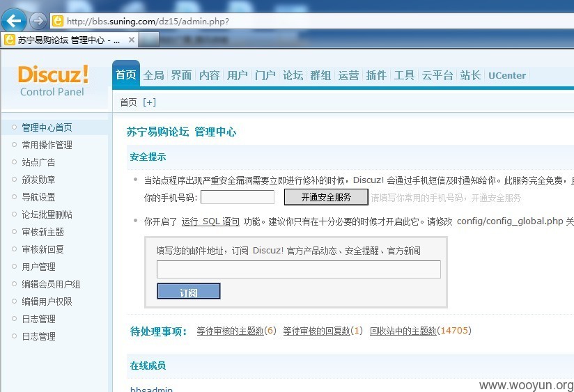Viewport: 574px width, 392px height.
Task: Click the browser back arrow button
Action: click(x=13, y=20)
